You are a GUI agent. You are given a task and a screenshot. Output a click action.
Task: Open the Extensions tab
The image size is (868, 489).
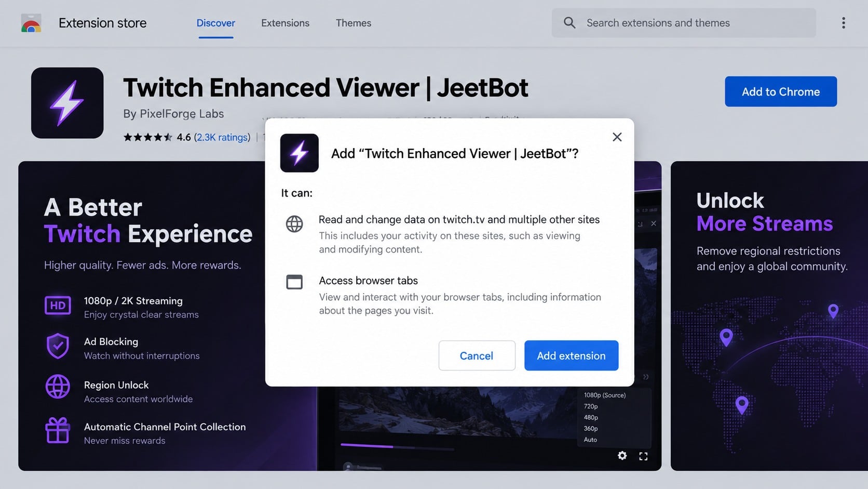point(285,23)
